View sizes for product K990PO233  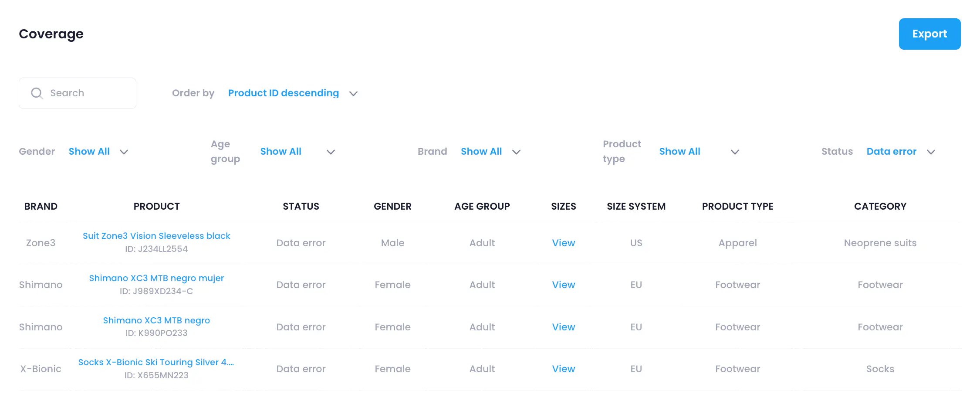(563, 327)
